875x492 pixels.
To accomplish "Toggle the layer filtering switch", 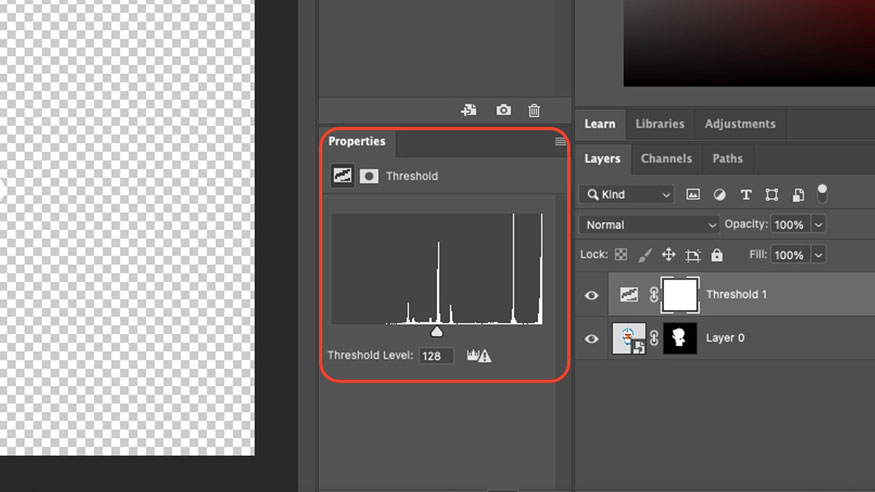I will click(x=823, y=192).
